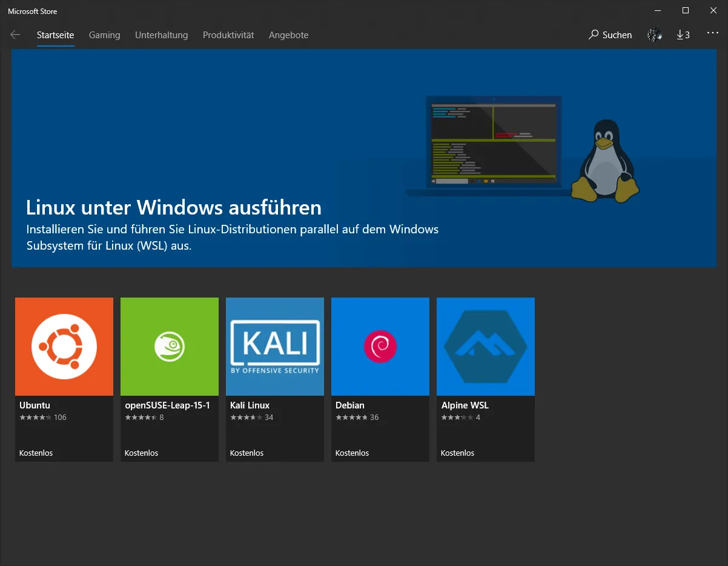Click the openSUSE-Leap-15-1 title
Viewport: 728px width, 566px height.
tap(167, 405)
